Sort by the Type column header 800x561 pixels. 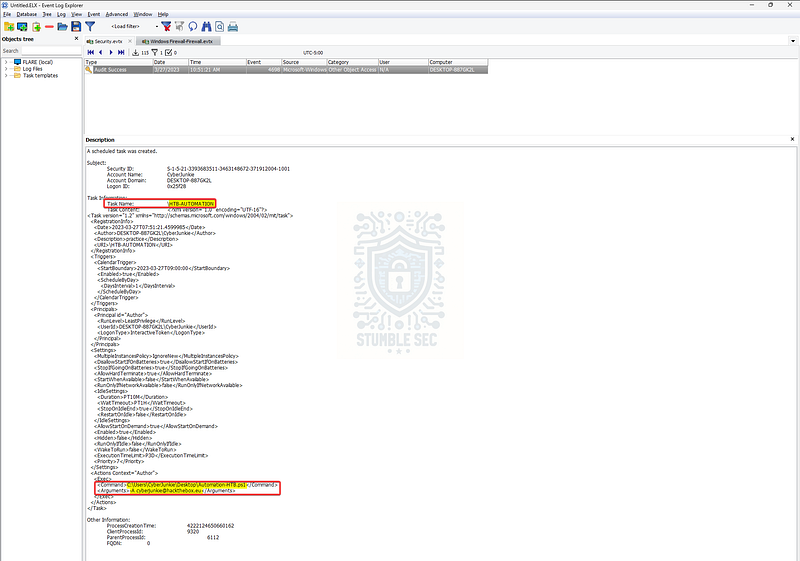118,62
